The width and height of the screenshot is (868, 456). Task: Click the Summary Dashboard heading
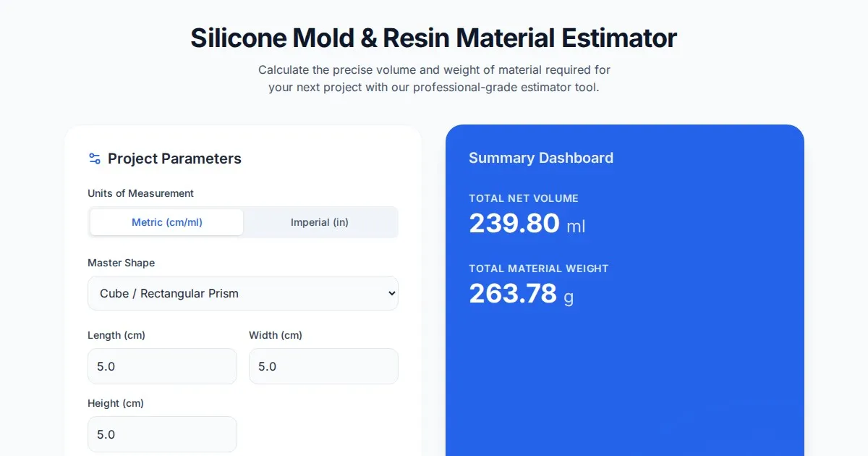pyautogui.click(x=541, y=158)
